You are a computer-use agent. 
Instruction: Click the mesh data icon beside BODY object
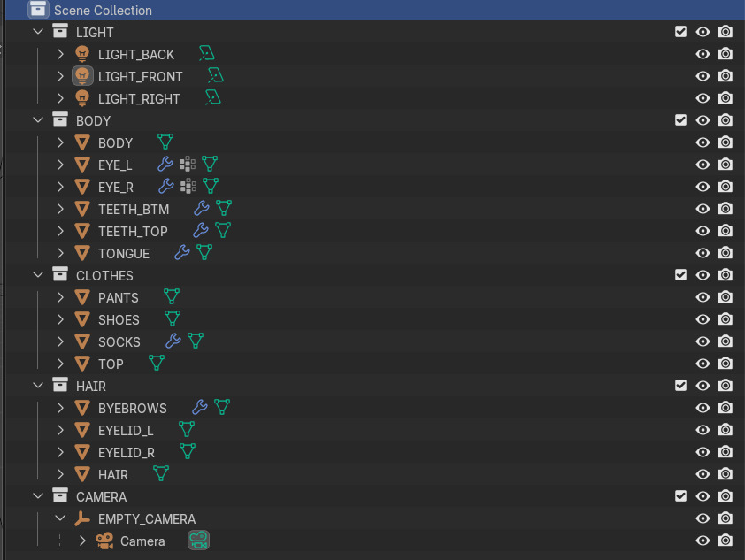coord(165,142)
